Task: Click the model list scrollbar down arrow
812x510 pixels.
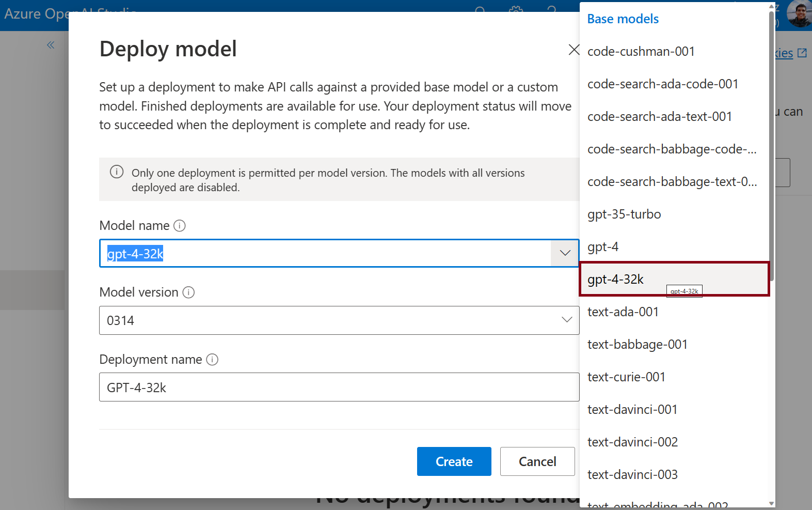Action: [x=771, y=503]
